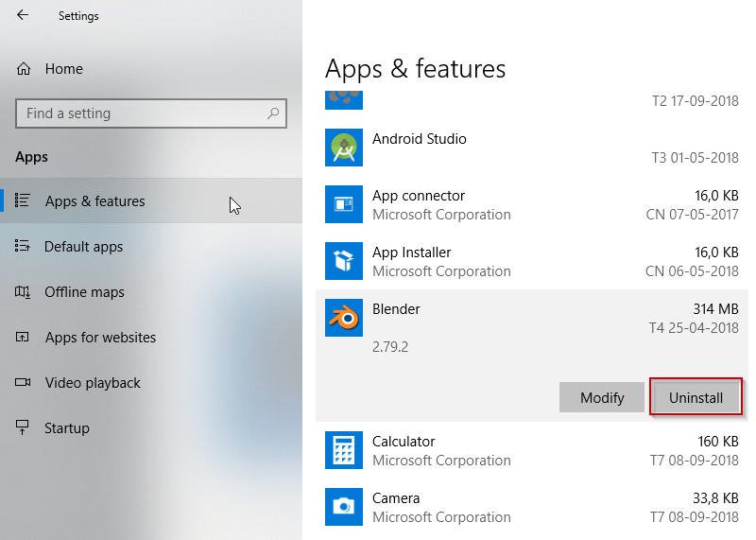Click the T3 01-05-2018 install date

point(695,157)
